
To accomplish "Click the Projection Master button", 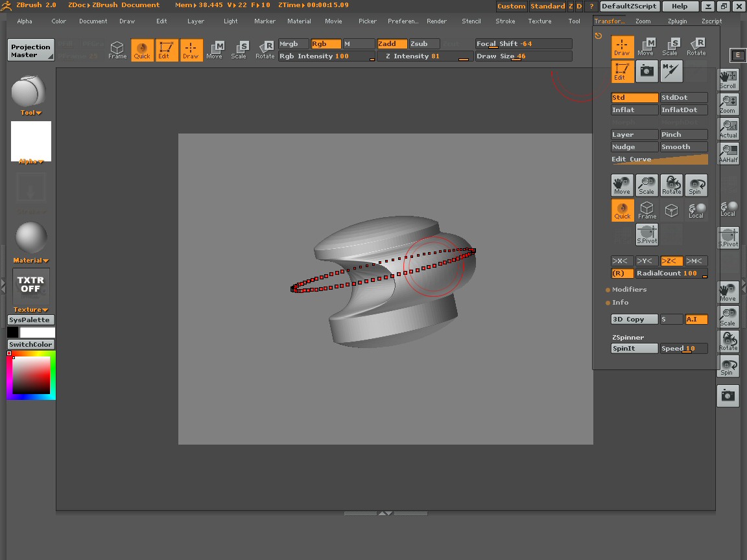I will pyautogui.click(x=30, y=51).
